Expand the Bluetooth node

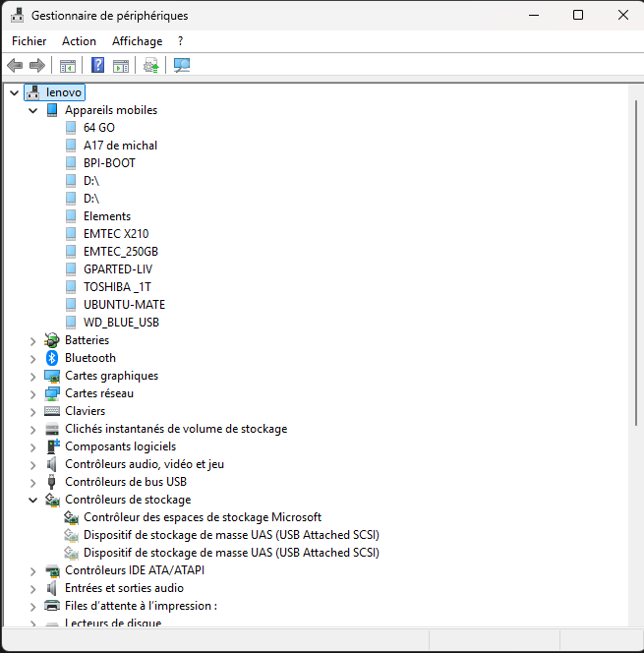[x=33, y=359]
